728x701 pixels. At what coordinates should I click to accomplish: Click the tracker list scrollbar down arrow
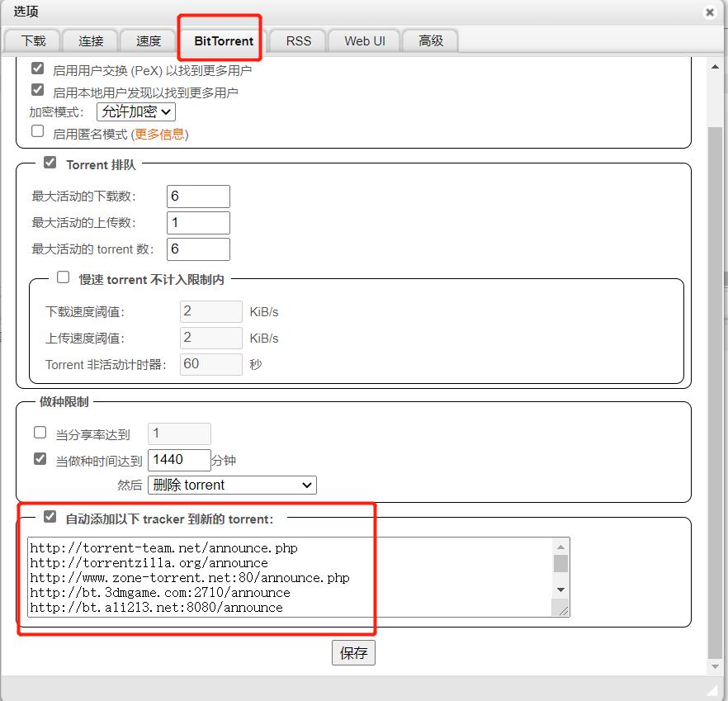(561, 590)
